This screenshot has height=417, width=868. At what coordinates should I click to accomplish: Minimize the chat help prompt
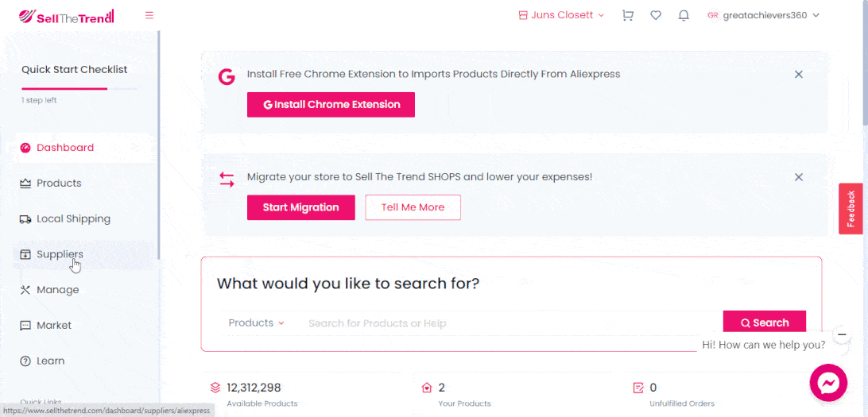point(843,335)
